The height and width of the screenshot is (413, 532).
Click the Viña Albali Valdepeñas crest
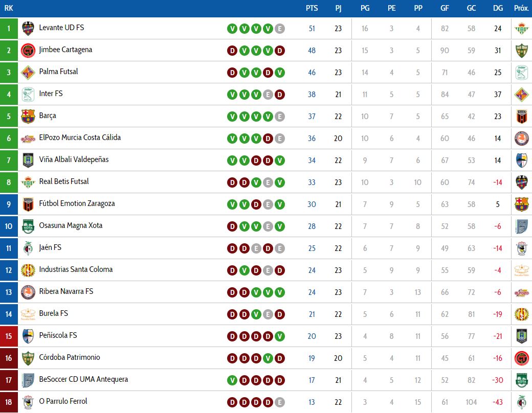[28, 160]
